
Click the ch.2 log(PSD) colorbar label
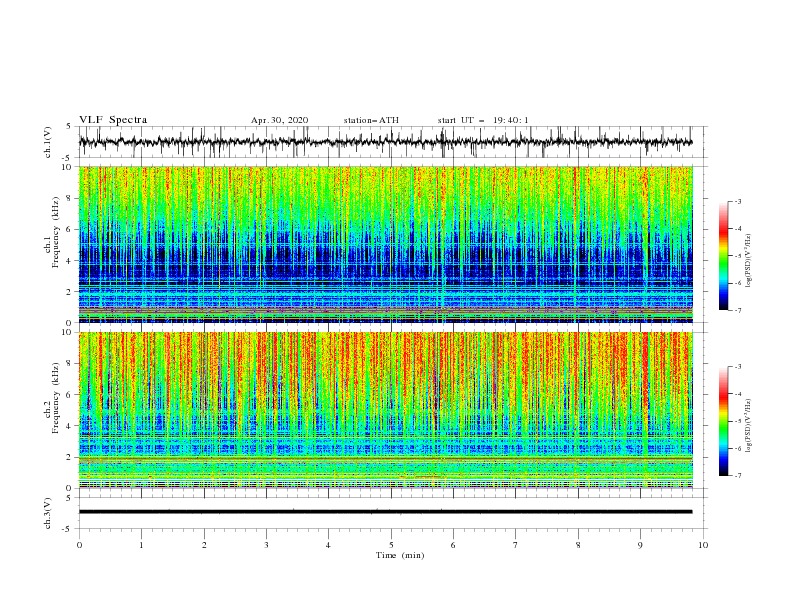pyautogui.click(x=748, y=425)
